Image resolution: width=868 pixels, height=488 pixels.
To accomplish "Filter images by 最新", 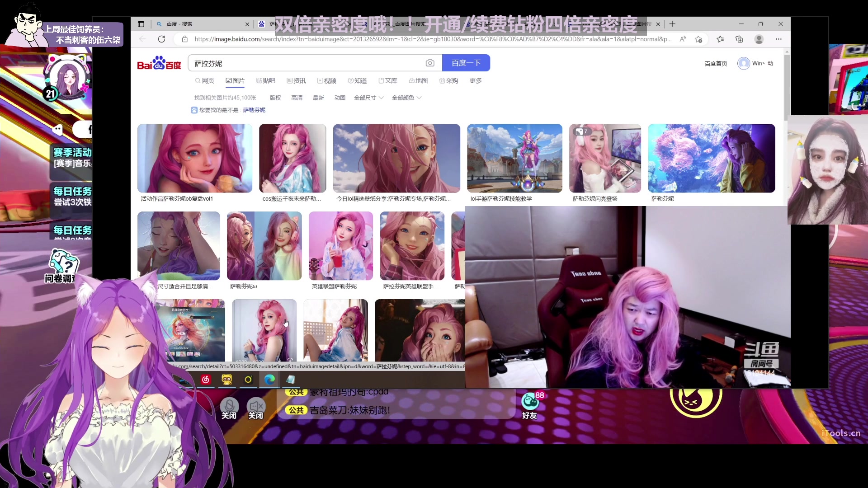I will pos(318,98).
